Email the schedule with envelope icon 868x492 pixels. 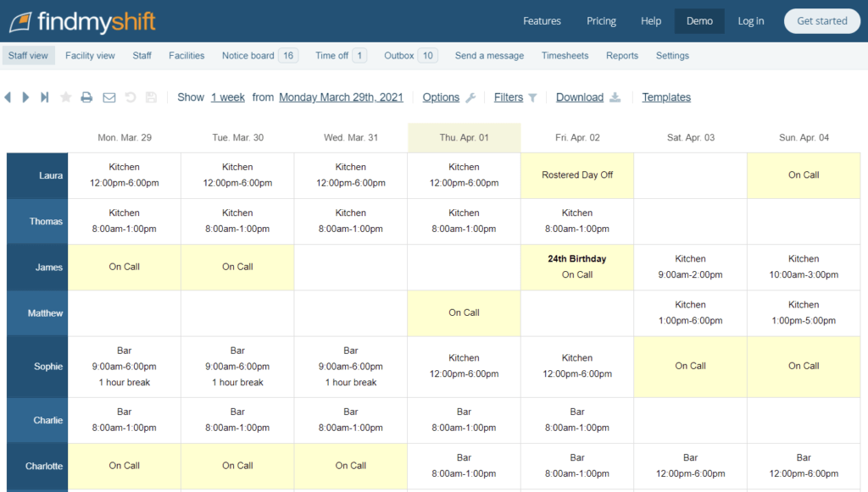(109, 97)
